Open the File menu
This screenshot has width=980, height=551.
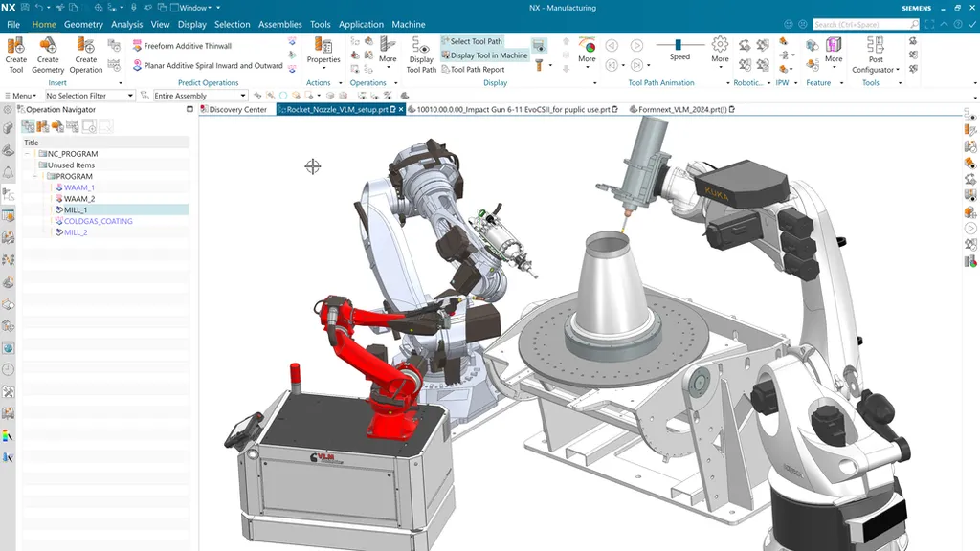pos(13,24)
